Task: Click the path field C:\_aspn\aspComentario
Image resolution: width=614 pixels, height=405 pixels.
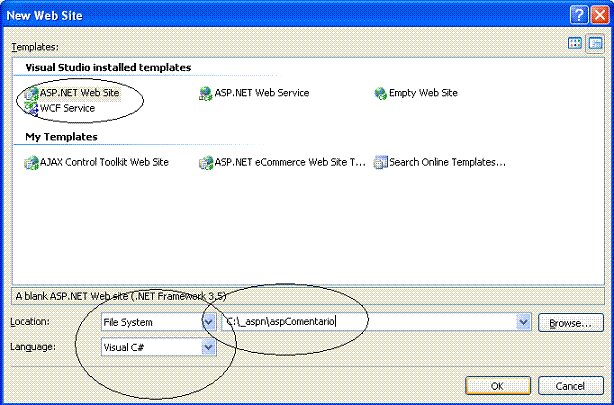Action: point(376,322)
